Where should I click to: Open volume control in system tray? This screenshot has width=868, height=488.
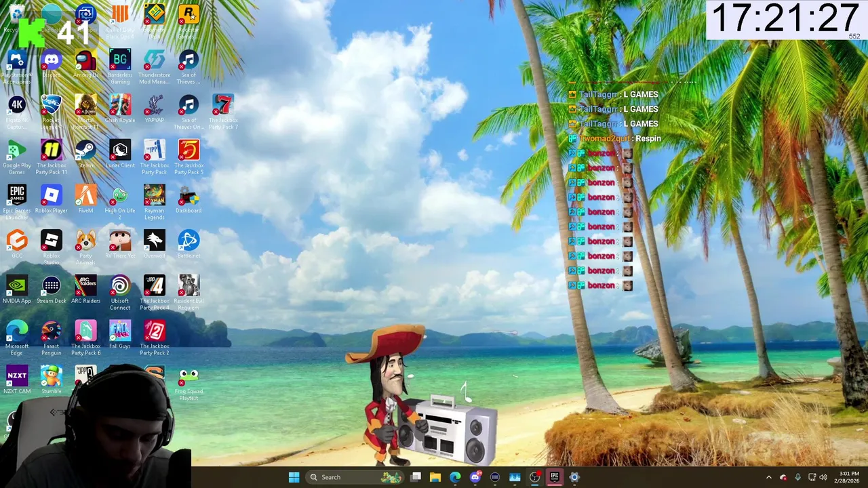(824, 477)
